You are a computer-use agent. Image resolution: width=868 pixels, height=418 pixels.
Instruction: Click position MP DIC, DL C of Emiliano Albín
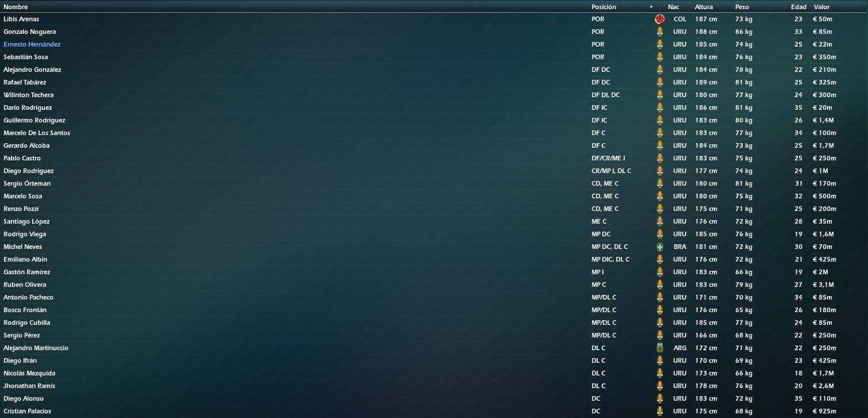[610, 259]
